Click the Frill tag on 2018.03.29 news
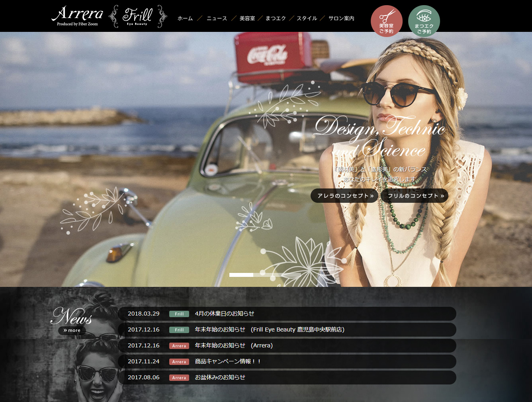Viewport: 532px width, 402px height. click(x=179, y=314)
